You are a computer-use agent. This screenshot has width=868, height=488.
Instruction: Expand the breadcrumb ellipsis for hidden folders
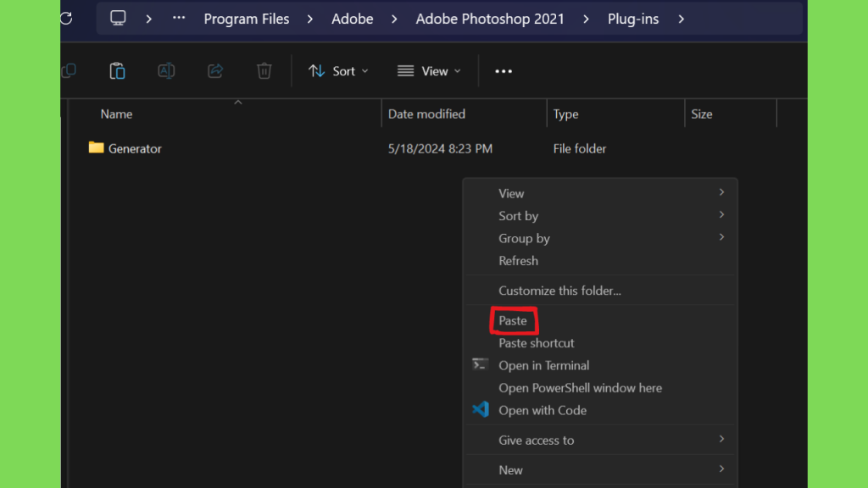(178, 19)
